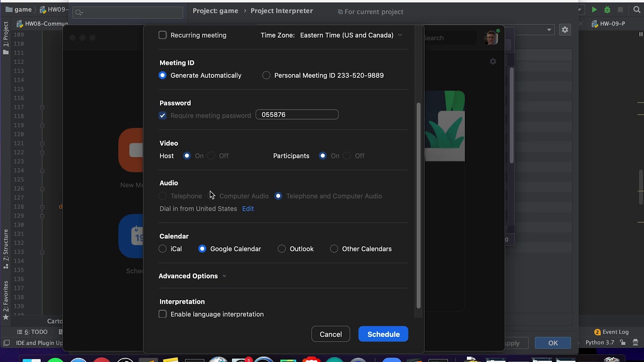
Task: Open the 6: TODO tool tab
Action: (x=32, y=332)
